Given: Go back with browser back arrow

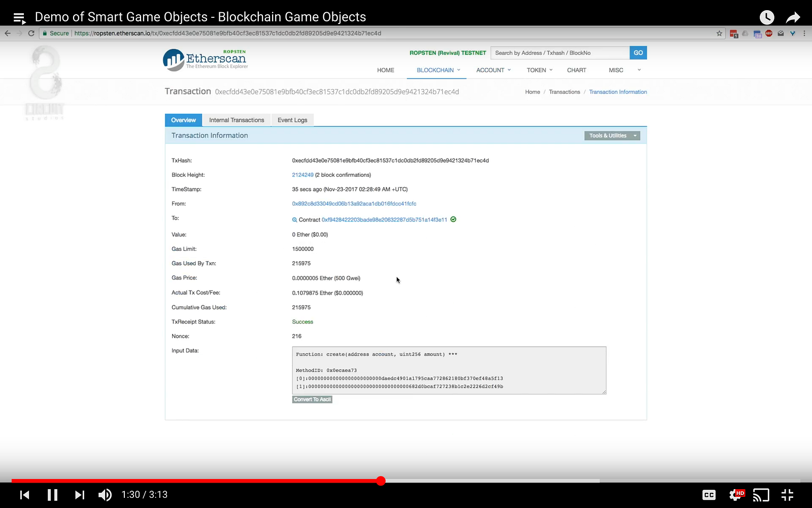Looking at the screenshot, I should (8, 34).
